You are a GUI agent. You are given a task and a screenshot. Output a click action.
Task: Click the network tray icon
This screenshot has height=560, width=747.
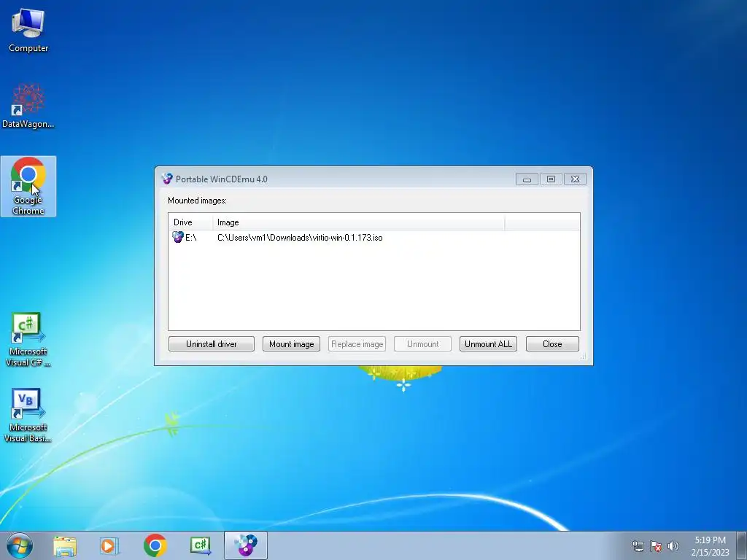point(638,546)
